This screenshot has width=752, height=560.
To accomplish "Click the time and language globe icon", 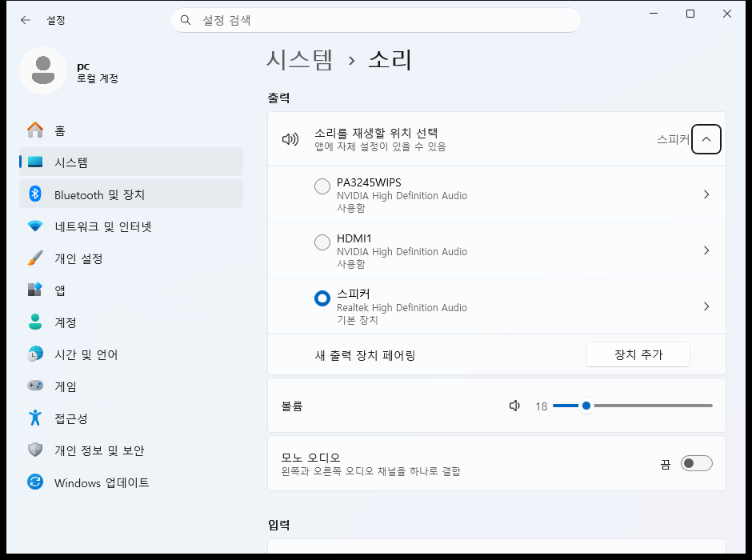I will [x=35, y=354].
